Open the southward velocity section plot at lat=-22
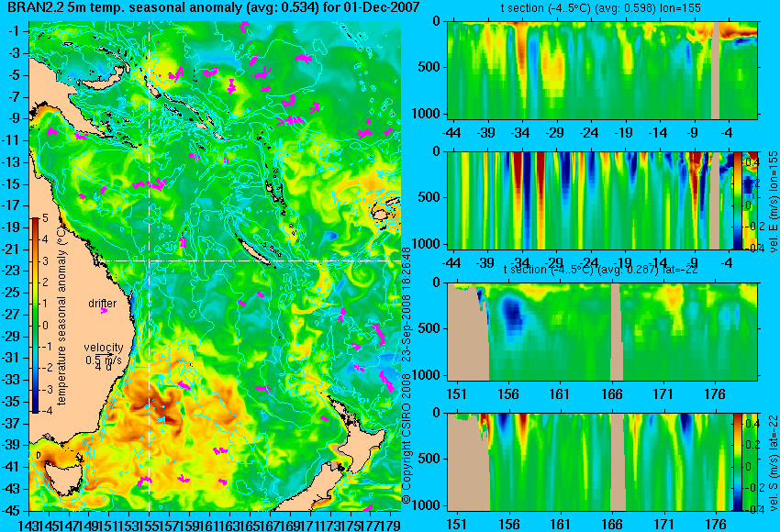The image size is (780, 532). [x=590, y=462]
